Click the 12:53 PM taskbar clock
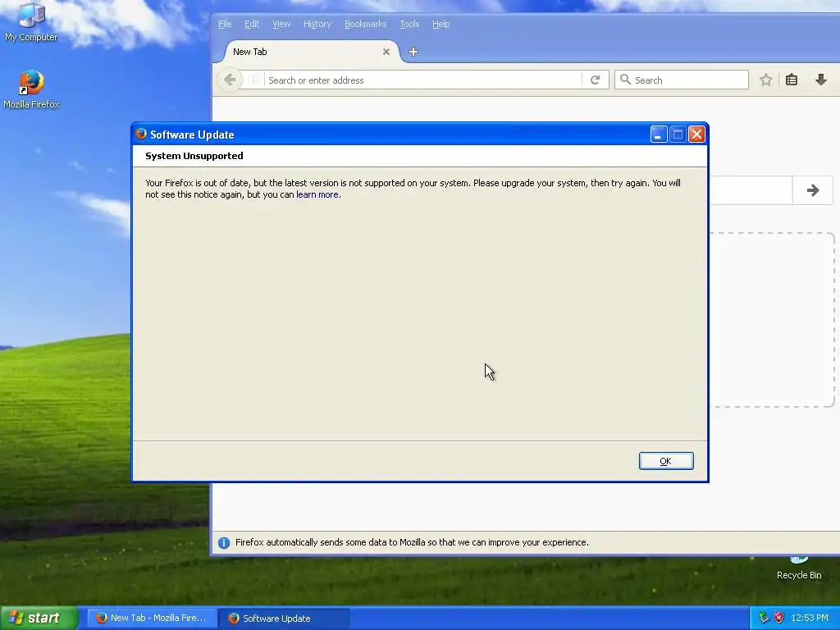The image size is (840, 630). click(810, 618)
